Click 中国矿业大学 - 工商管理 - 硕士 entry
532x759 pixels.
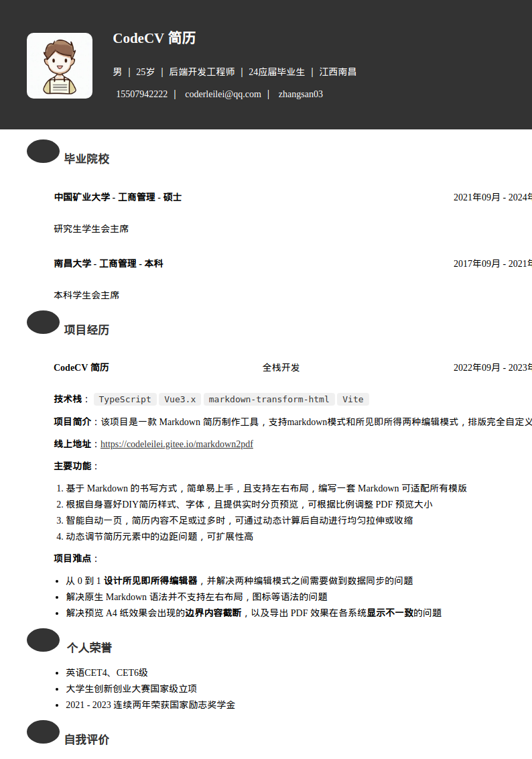tap(117, 197)
